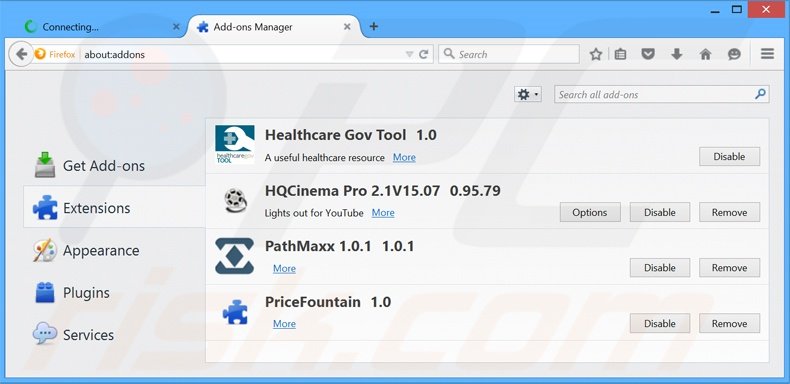Viewport: 790px width, 384px height.
Task: Open the Services category
Action: pyautogui.click(x=114, y=335)
